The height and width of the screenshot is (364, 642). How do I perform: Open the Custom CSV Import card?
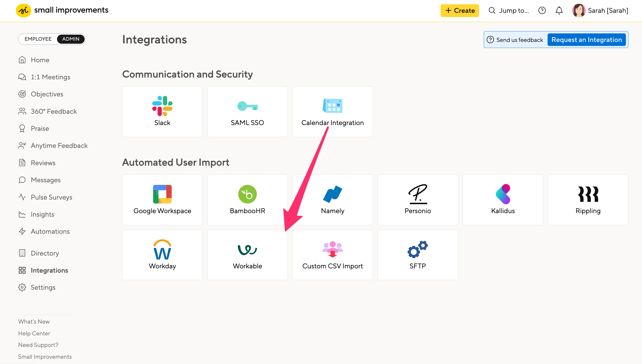pyautogui.click(x=333, y=255)
